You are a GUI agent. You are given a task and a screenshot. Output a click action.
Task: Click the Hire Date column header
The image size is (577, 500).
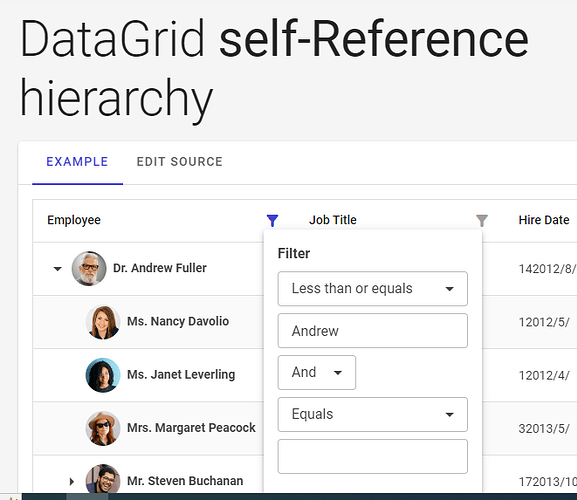pos(544,220)
